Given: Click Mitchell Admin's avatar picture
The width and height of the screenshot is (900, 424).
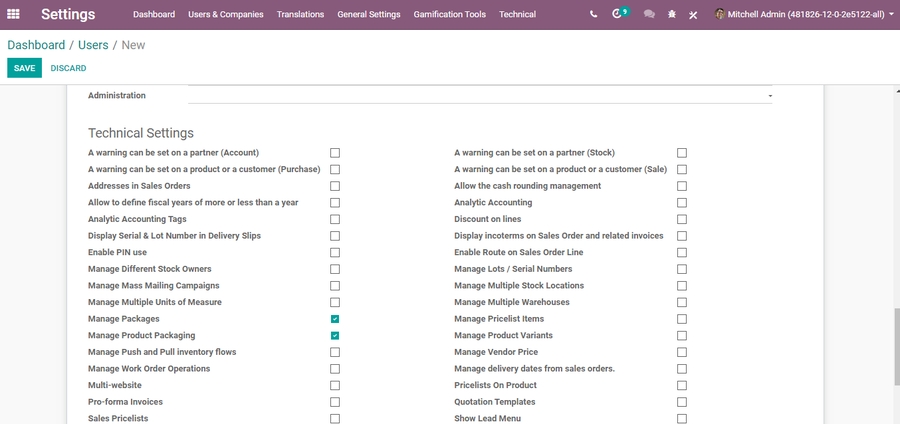Looking at the screenshot, I should pos(720,15).
